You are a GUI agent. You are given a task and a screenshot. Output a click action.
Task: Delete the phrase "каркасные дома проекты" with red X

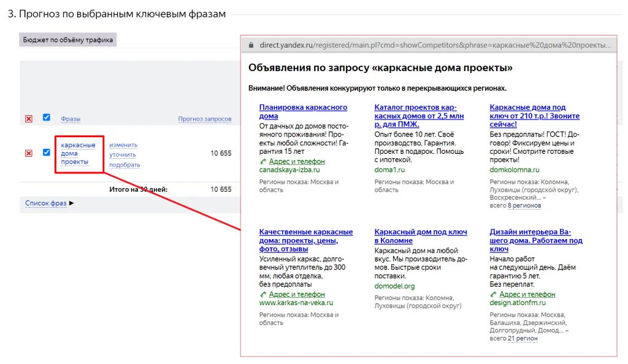[28, 153]
